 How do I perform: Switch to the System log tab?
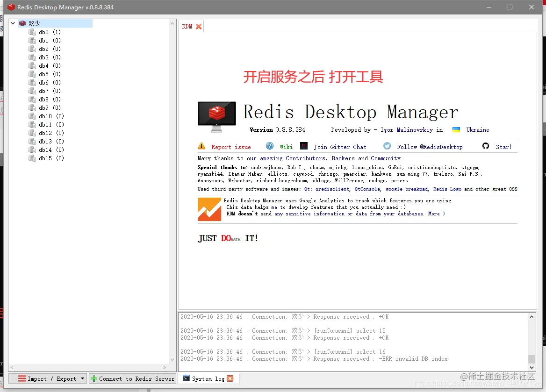(208, 379)
